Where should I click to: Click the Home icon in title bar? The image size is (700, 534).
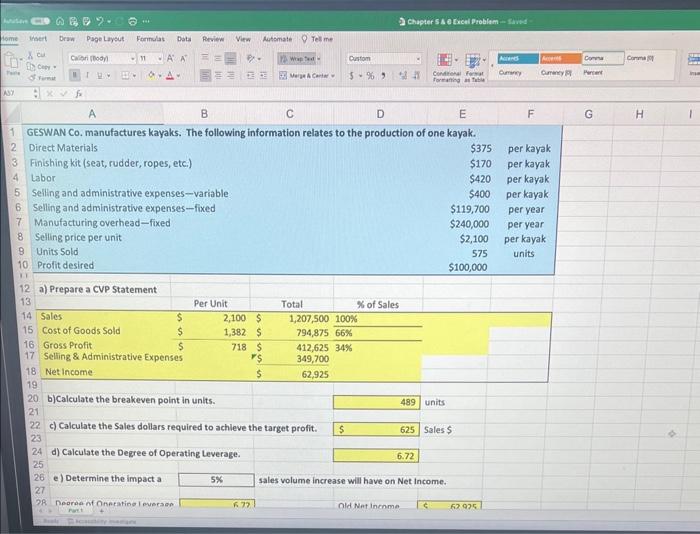(60, 21)
